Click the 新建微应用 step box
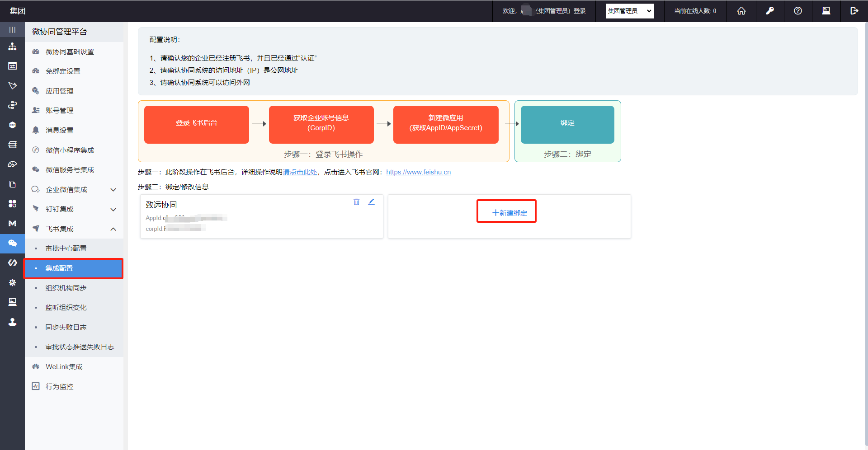 [x=446, y=125]
